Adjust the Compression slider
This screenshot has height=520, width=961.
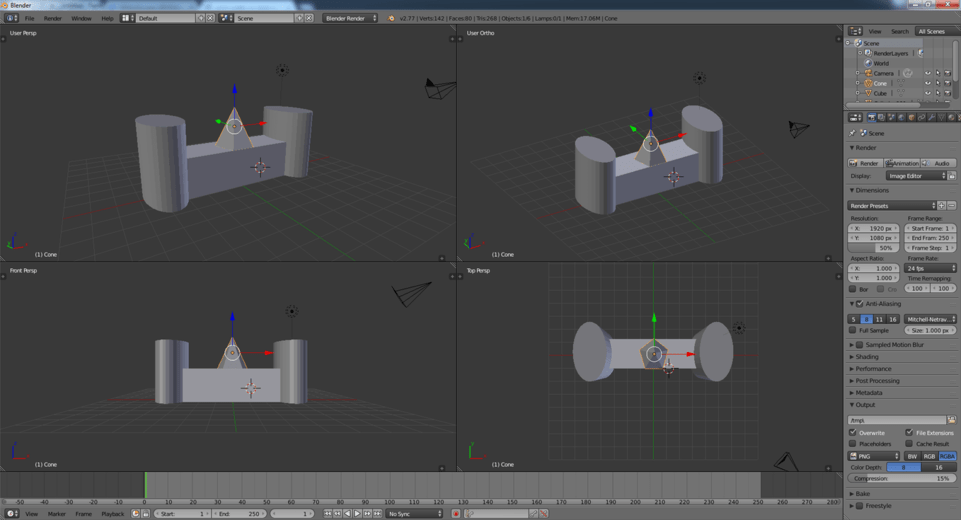[x=902, y=478]
